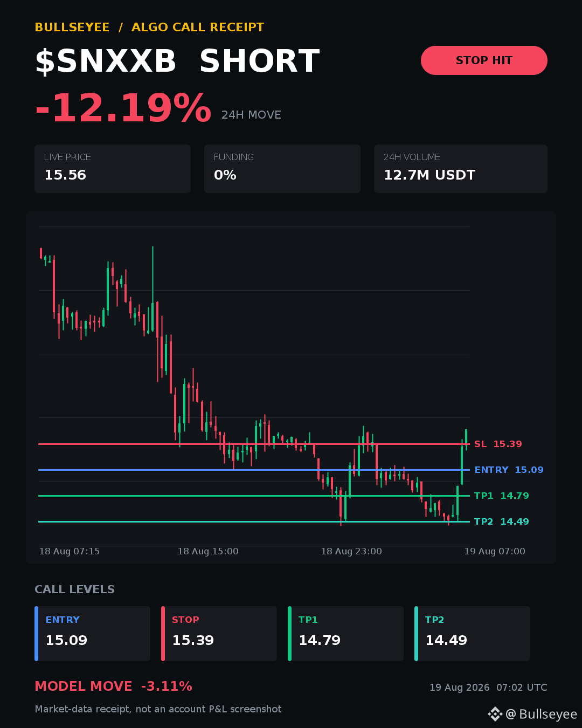Select the STOP 15.39 level card
Image resolution: width=582 pixels, height=728 pixels.
(219, 634)
